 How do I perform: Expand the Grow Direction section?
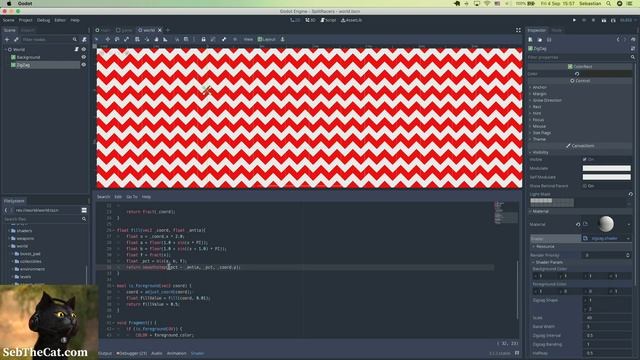click(547, 100)
